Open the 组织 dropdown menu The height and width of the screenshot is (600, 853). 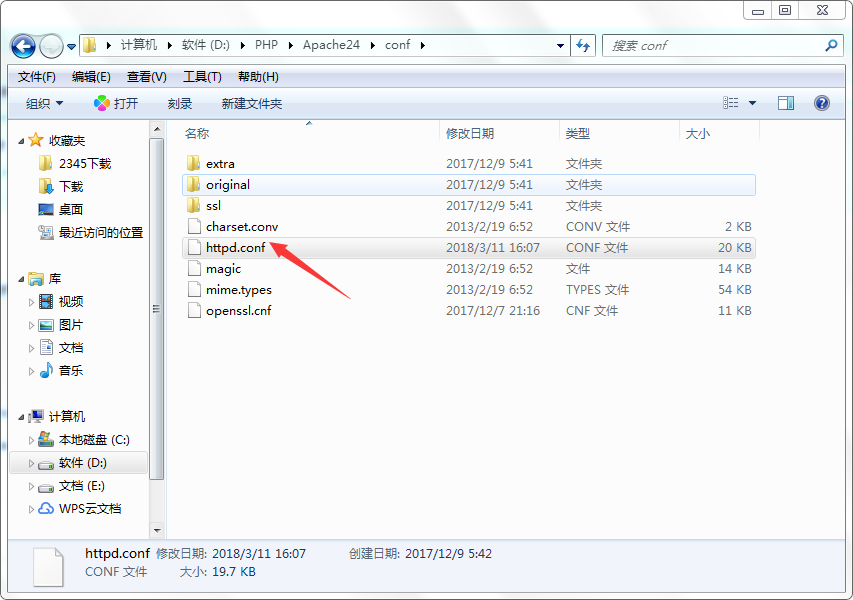click(45, 103)
